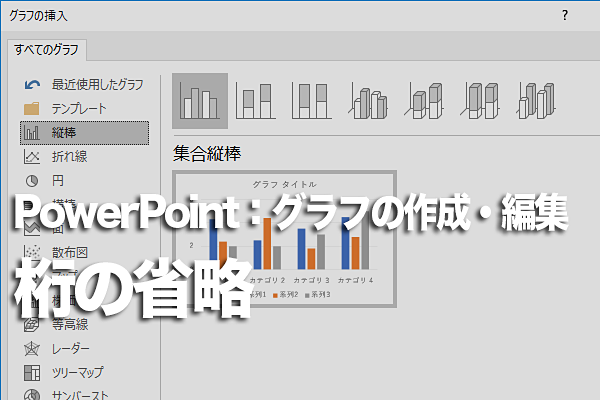The height and width of the screenshot is (400, 600).
Task: Open the テンプレート chart category
Action: (x=84, y=109)
